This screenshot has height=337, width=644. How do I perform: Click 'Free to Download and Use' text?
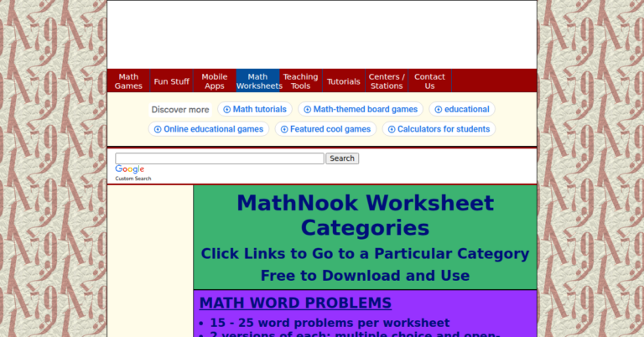coord(365,276)
